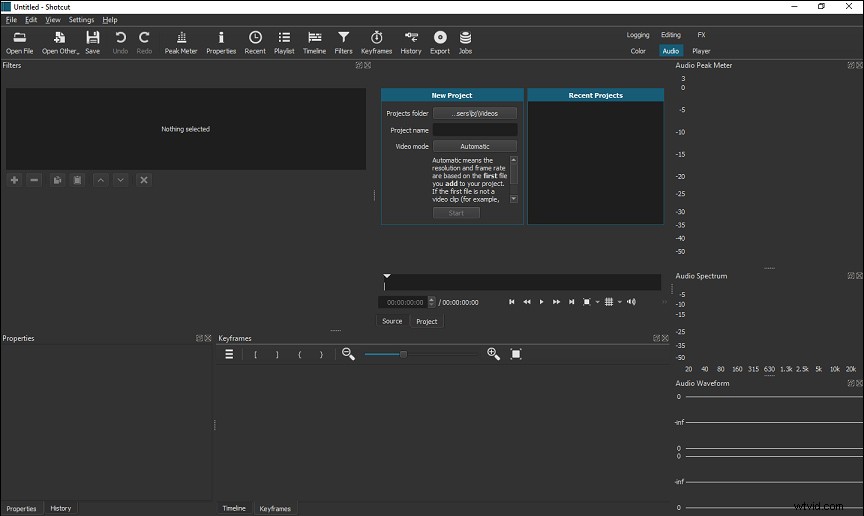Choose Projects folder path button
The image size is (864, 516).
click(x=474, y=113)
